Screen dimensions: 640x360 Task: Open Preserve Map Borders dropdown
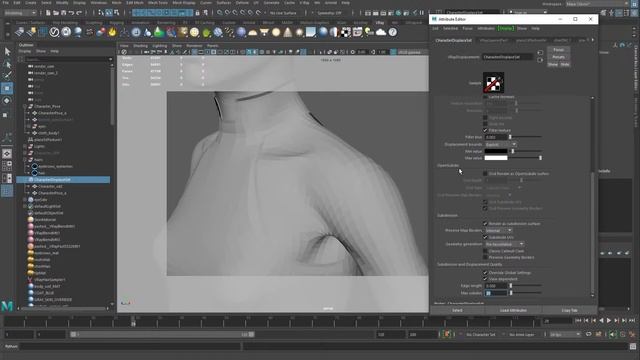tap(498, 231)
